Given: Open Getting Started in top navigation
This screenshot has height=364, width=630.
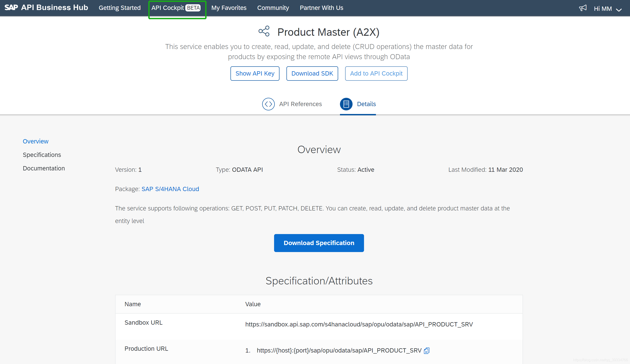Looking at the screenshot, I should point(119,8).
